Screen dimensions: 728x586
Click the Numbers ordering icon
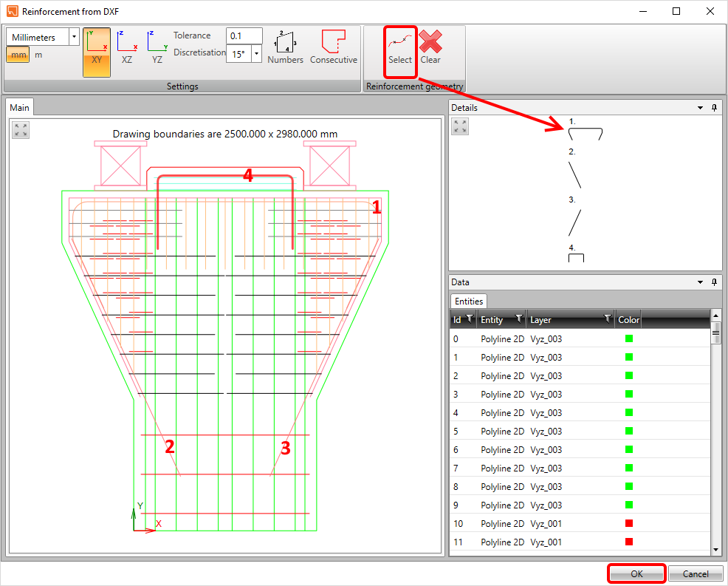(x=285, y=49)
